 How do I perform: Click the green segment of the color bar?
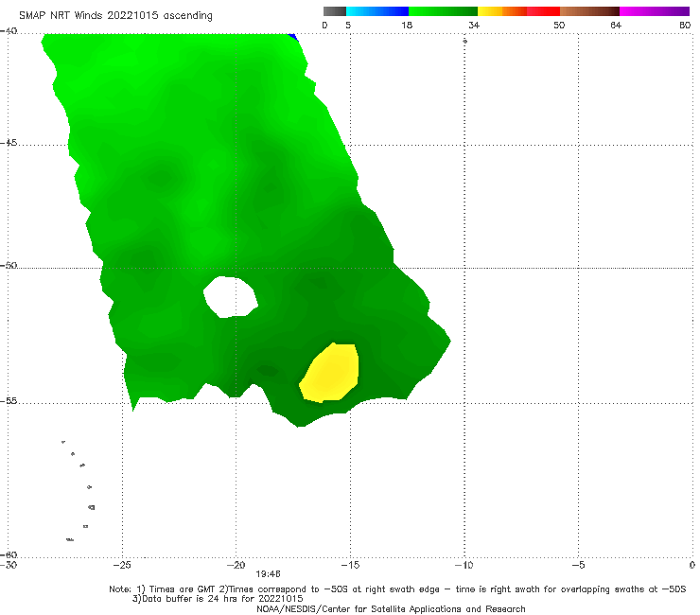click(x=443, y=11)
